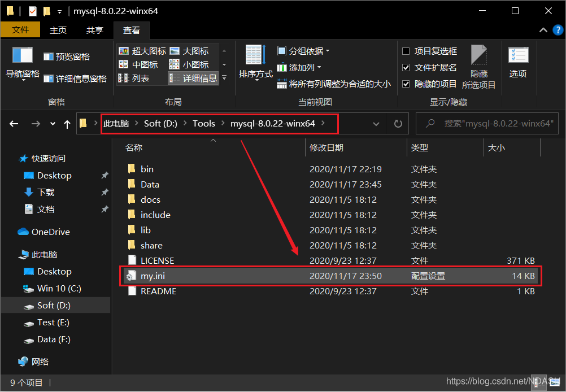Click inside the search box
566x392 pixels.
(486, 123)
